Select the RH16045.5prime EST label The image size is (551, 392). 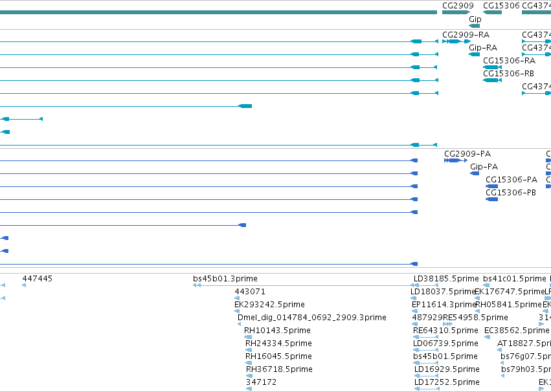pos(278,356)
